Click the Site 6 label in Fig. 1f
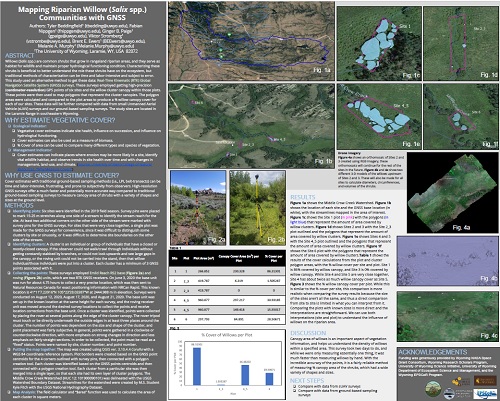Image resolution: width=500 pixels, height=401 pixels. coord(476,112)
